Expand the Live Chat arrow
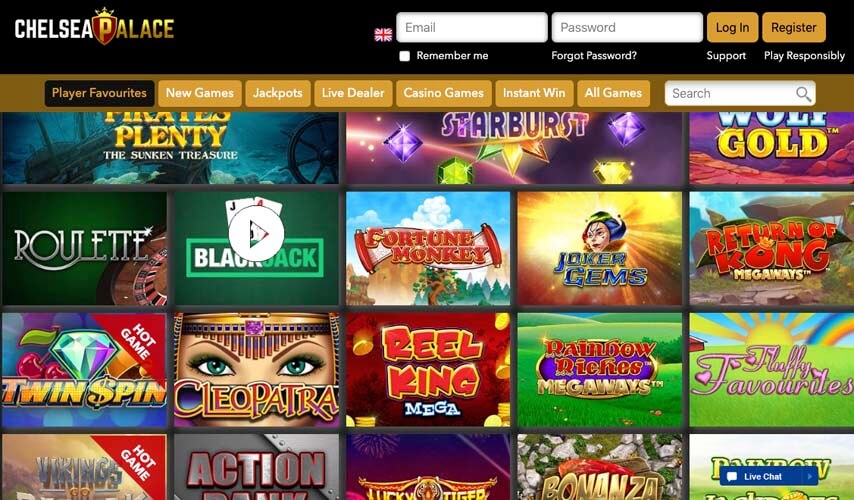854x500 pixels. [x=810, y=477]
